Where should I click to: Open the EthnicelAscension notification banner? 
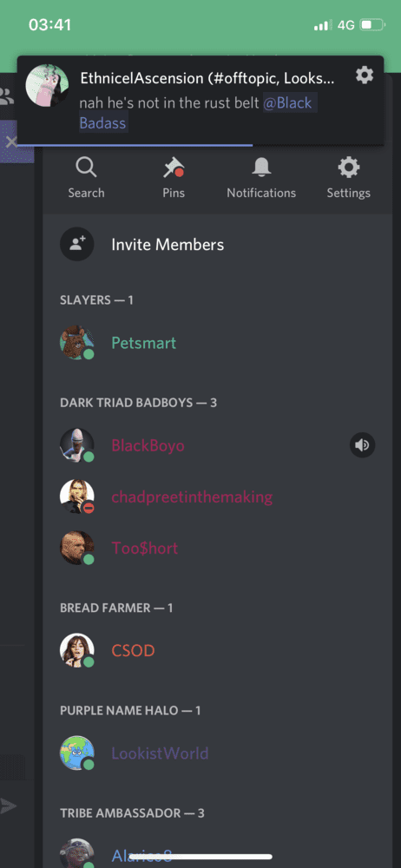point(200,100)
